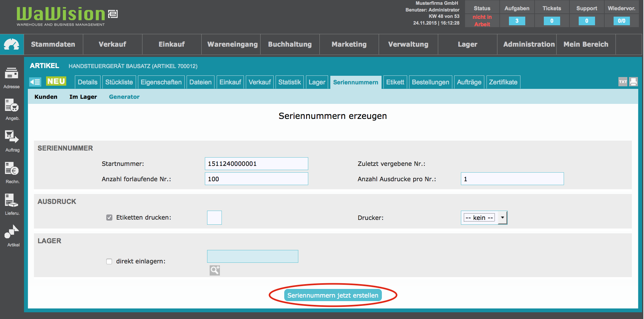Click Seriennummern jetzt erstellen button
The height and width of the screenshot is (319, 644).
tap(333, 295)
